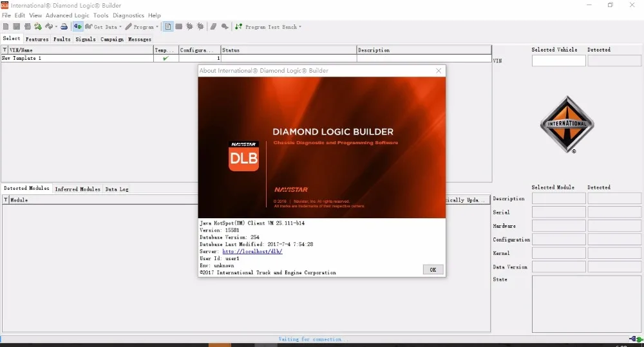Open the http://localhost/dlb/ server link
This screenshot has height=347, width=644.
pyautogui.click(x=252, y=251)
